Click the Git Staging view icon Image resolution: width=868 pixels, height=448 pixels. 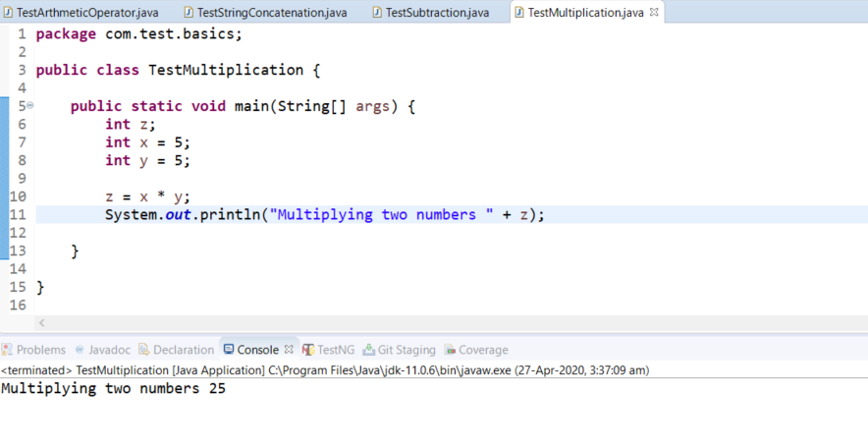pos(369,350)
